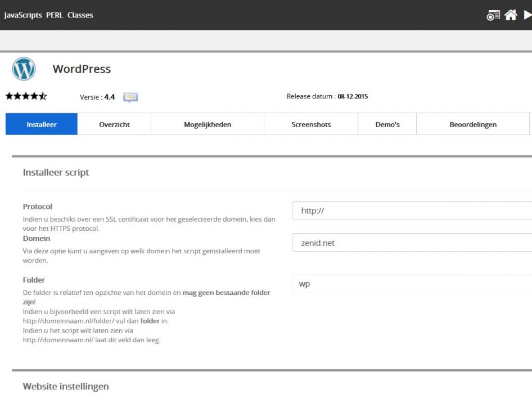Image resolution: width=532 pixels, height=394 pixels.
Task: Click the "Installeer script" heading
Action: pyautogui.click(x=56, y=173)
